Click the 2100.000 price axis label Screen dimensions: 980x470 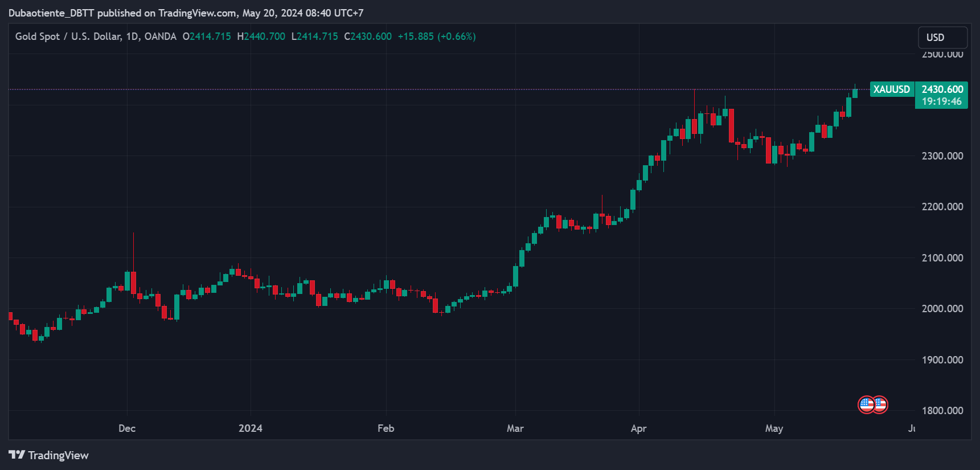coord(942,258)
